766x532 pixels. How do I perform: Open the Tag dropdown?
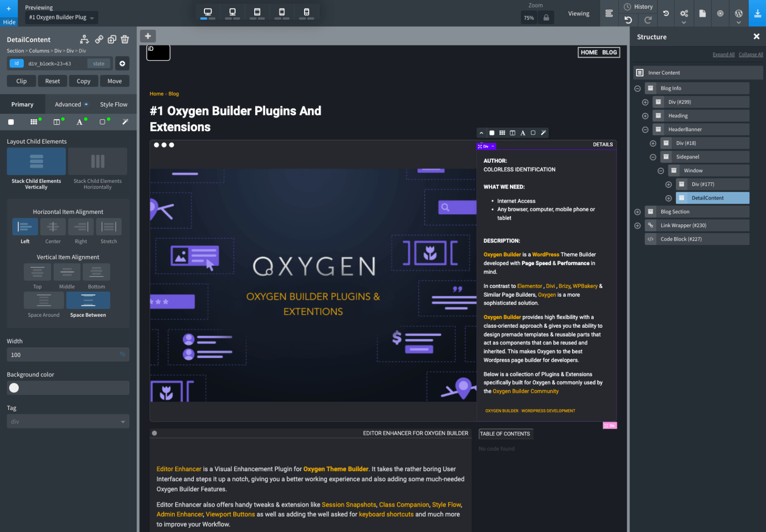(x=68, y=421)
